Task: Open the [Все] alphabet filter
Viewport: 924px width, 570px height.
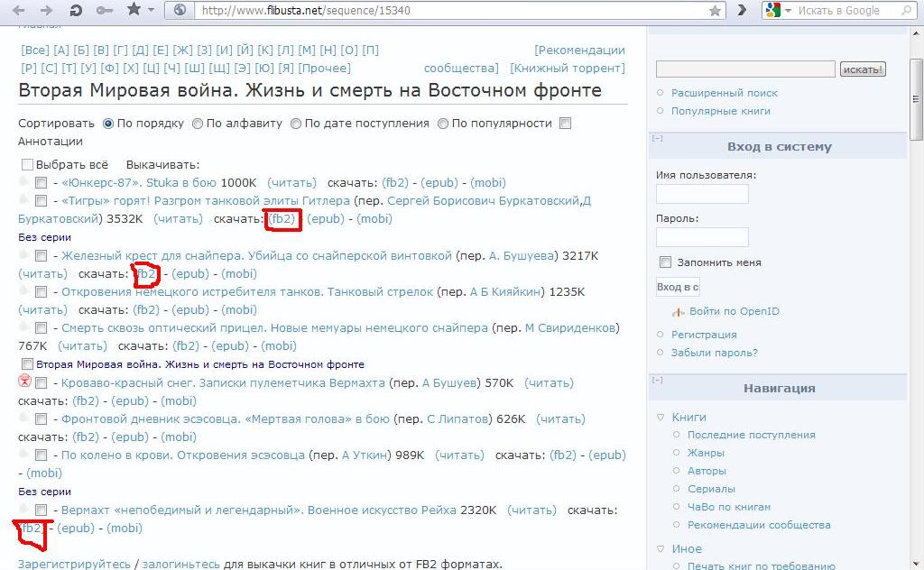Action: coord(35,50)
